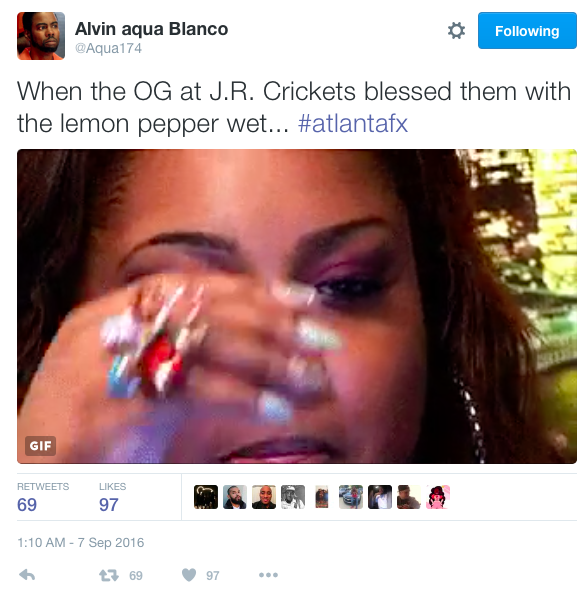Open the cartoon character pink liker avatar
Screen dimensions: 586x595
point(438,497)
